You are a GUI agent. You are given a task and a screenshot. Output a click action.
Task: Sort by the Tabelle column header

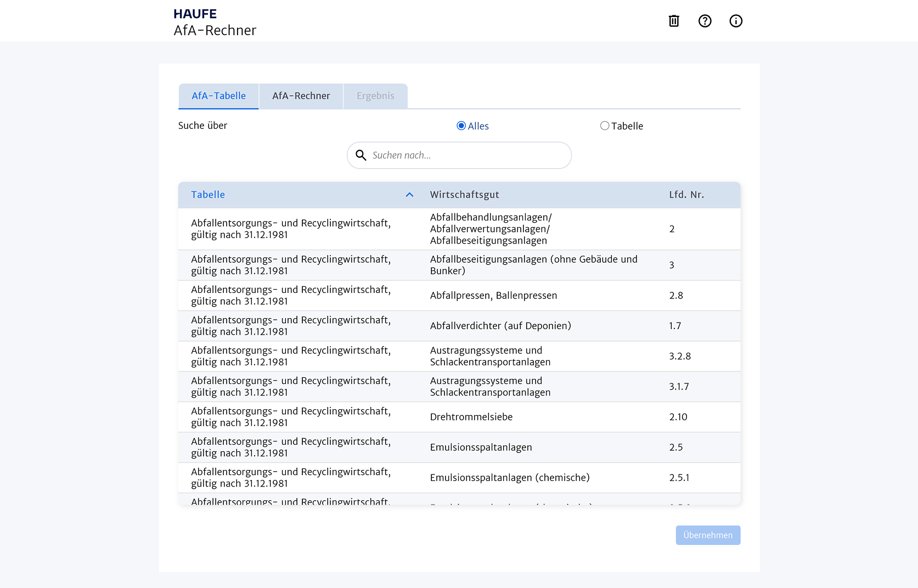point(208,195)
